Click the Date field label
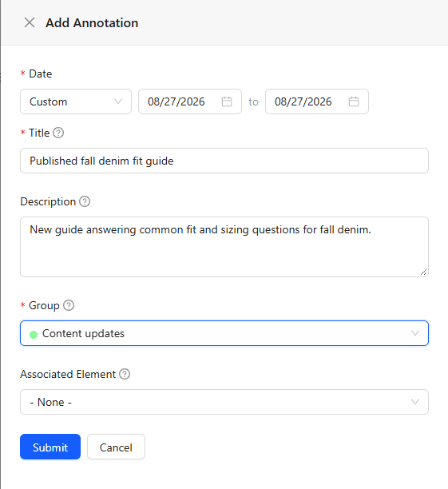The image size is (448, 489). tap(40, 74)
